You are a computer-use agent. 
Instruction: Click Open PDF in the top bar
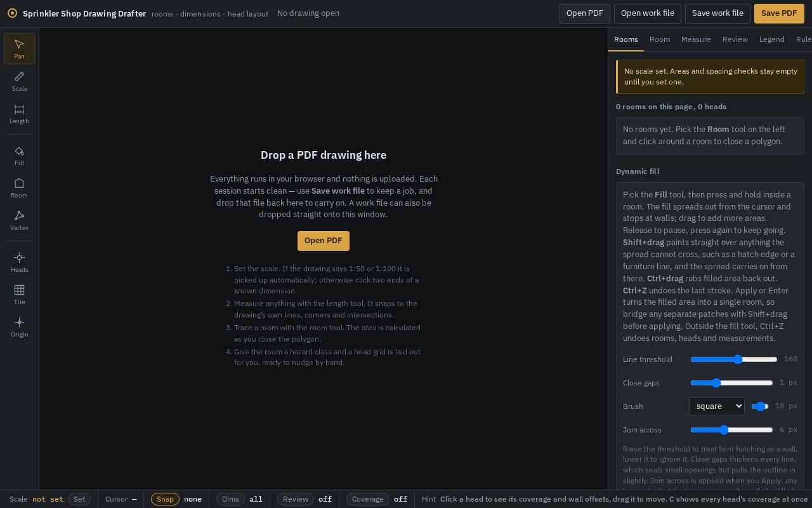pos(585,13)
